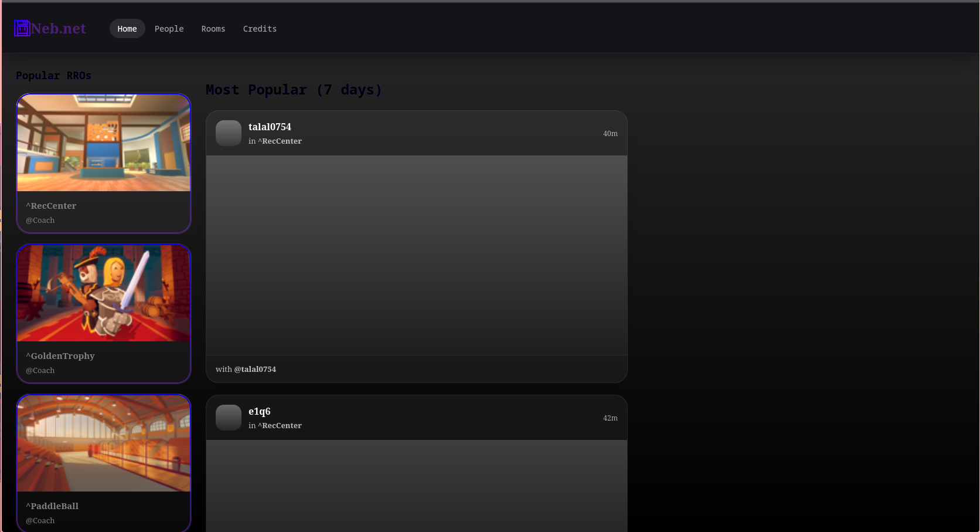Click the ^GoldenTrophy room title

click(x=60, y=356)
